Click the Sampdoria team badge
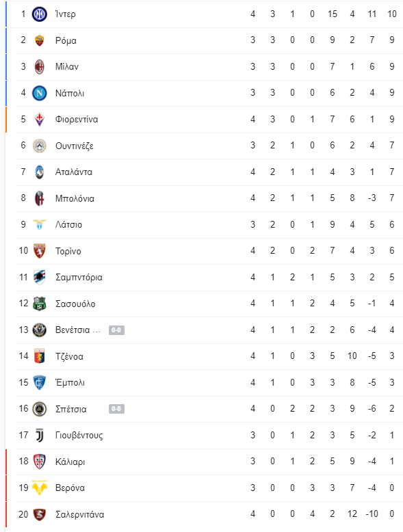Viewport: 403px width, 532px height. (x=40, y=277)
